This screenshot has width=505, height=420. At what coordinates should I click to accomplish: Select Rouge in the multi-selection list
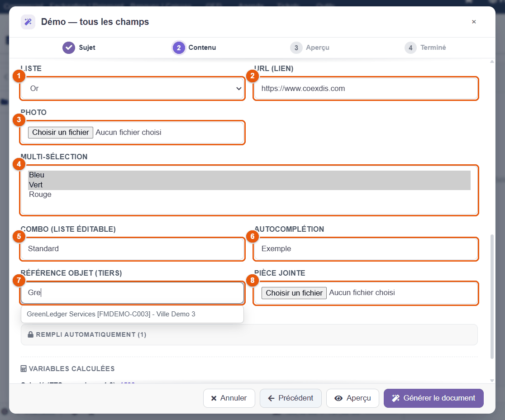pyautogui.click(x=249, y=195)
